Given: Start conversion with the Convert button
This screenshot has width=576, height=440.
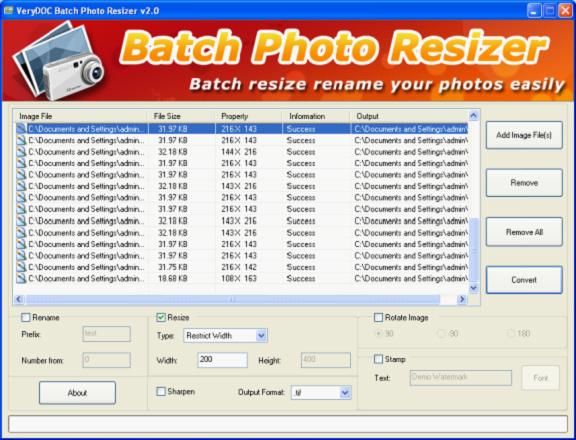Looking at the screenshot, I should coord(524,280).
